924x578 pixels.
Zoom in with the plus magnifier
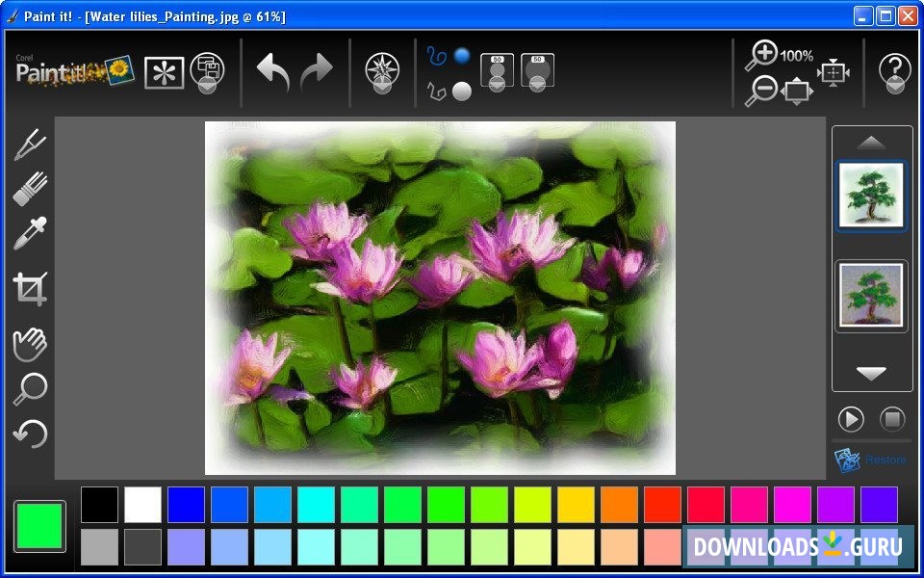pyautogui.click(x=761, y=56)
